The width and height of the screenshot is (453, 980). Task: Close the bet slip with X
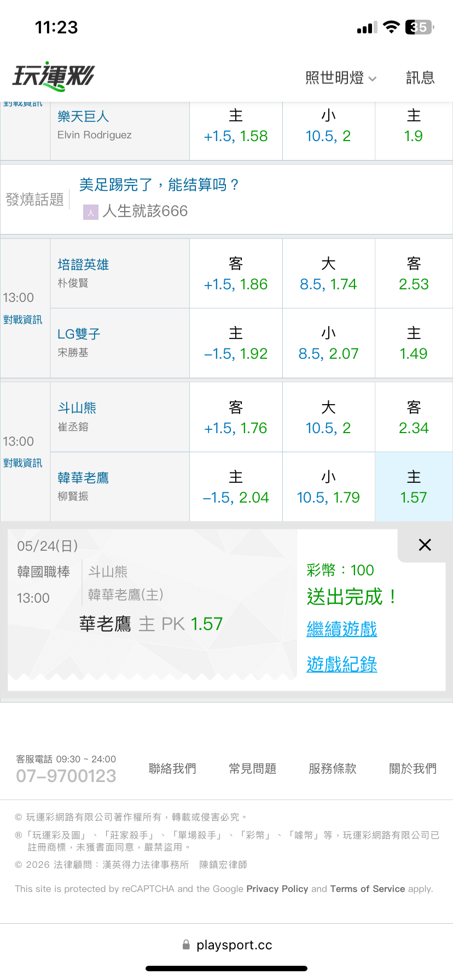click(x=425, y=545)
